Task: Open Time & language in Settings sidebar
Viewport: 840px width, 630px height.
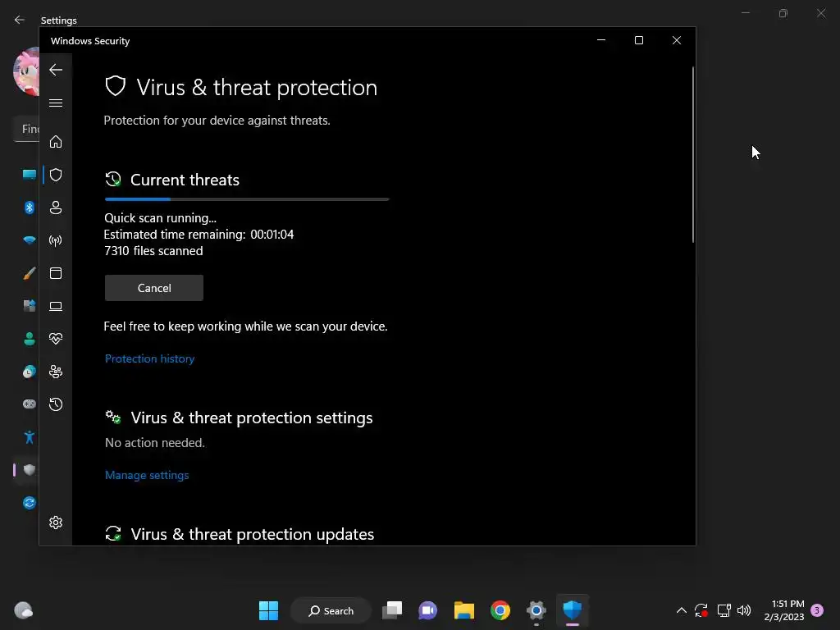Action: click(x=30, y=372)
